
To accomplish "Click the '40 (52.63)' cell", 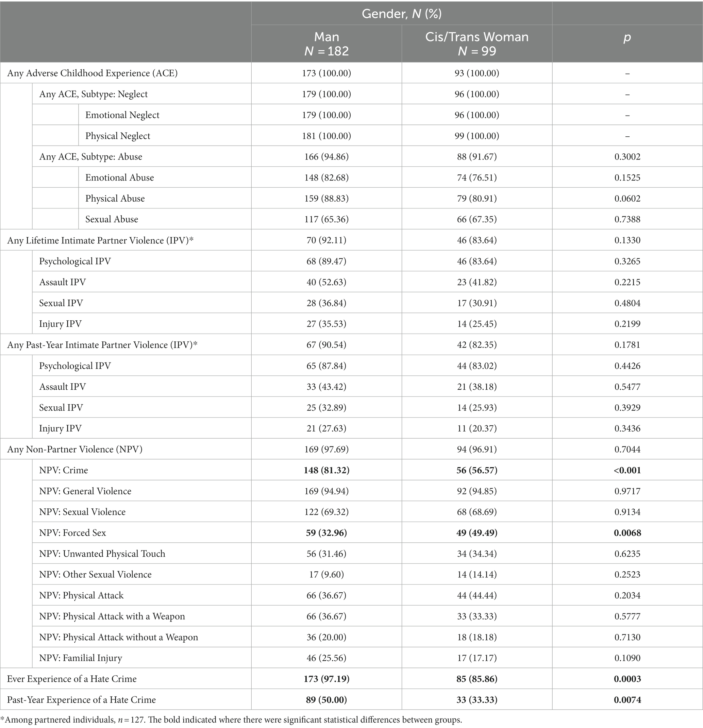I will (327, 282).
